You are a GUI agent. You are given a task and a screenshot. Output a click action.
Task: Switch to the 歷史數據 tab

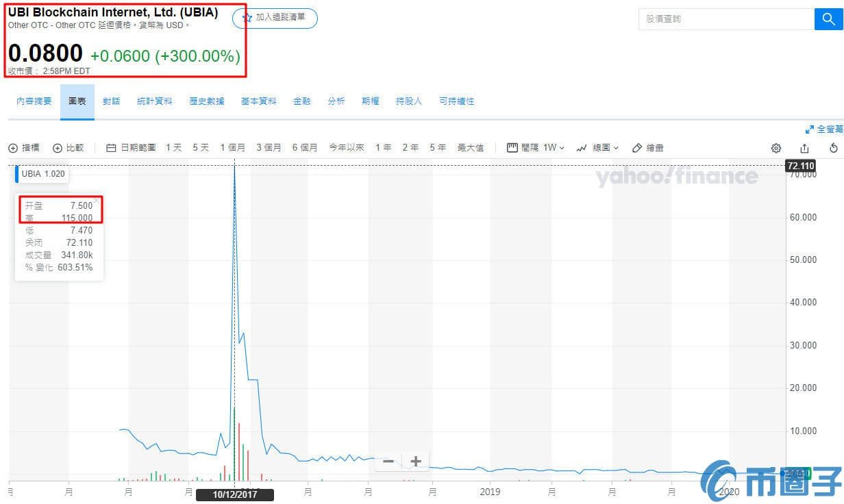pos(207,101)
